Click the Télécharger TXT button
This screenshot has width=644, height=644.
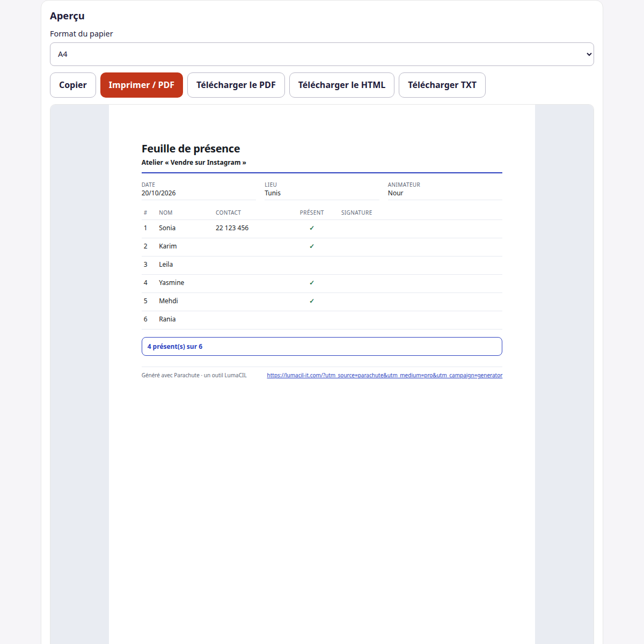pos(442,85)
